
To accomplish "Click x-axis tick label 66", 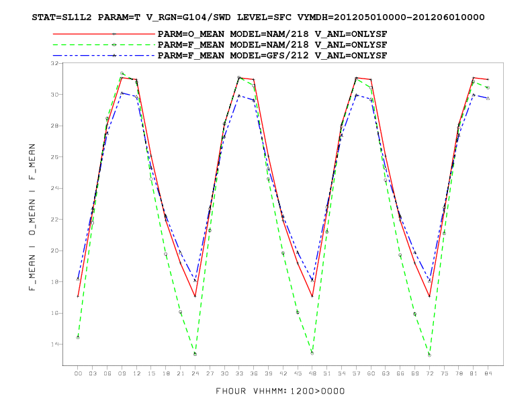I will (x=400, y=373).
